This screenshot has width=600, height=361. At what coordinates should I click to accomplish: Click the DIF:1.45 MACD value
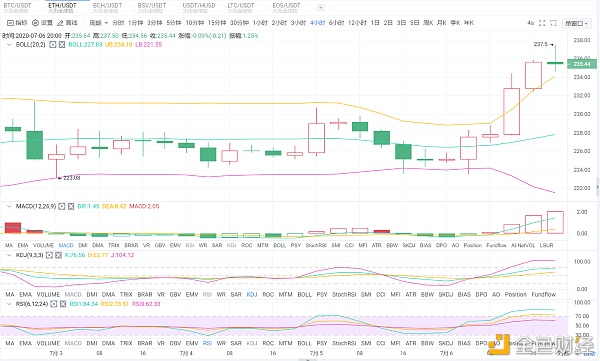88,206
